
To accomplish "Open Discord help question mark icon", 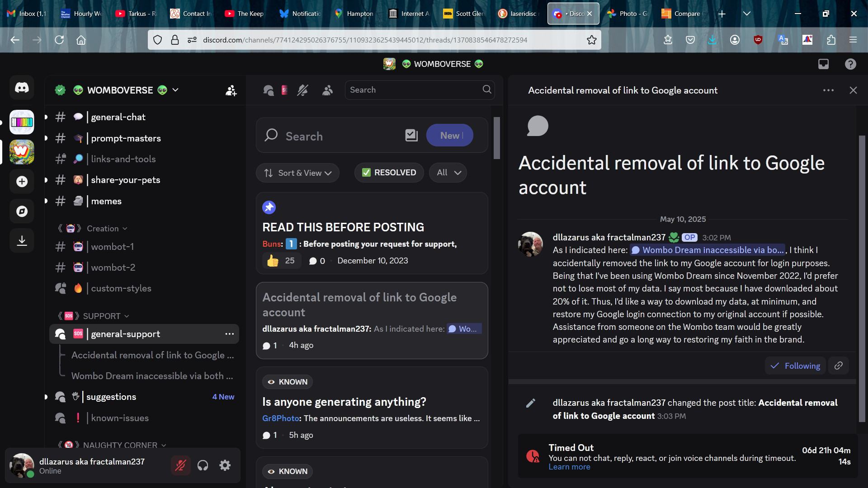I will point(850,64).
